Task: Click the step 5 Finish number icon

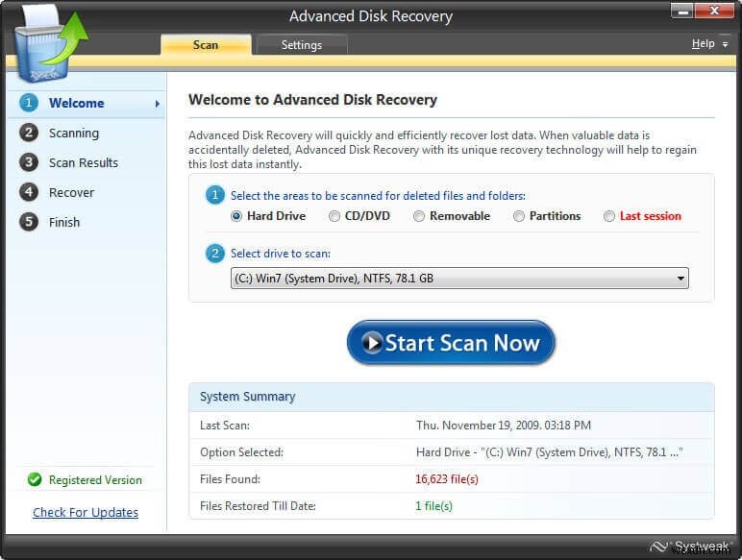Action: point(29,222)
